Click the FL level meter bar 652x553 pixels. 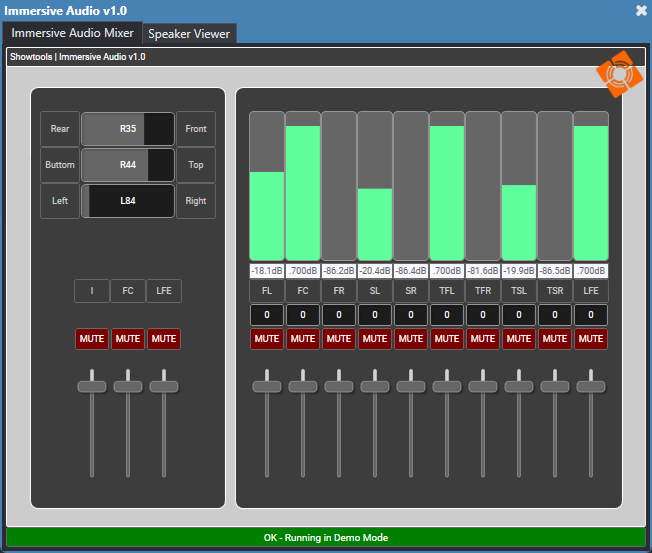pos(267,186)
